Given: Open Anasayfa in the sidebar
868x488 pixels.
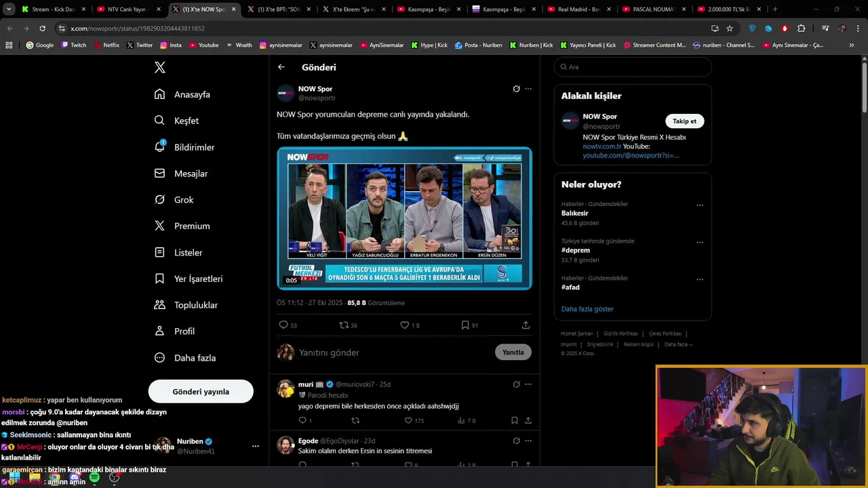Looking at the screenshot, I should tap(182, 94).
